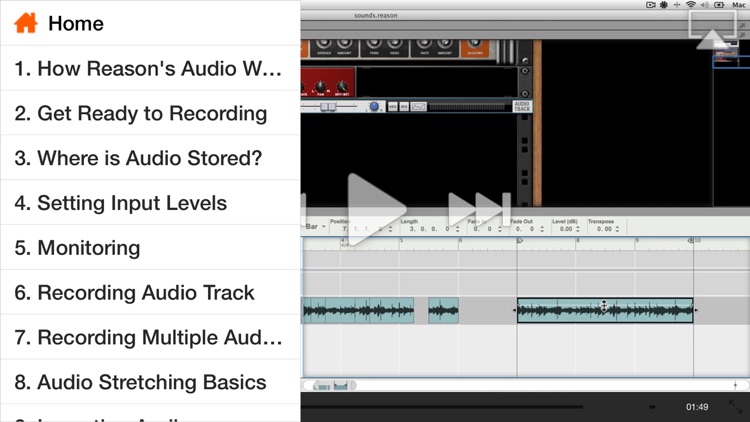Click the waveform display button on the device
Screen dimensions: 750x422
pyautogui.click(x=419, y=107)
